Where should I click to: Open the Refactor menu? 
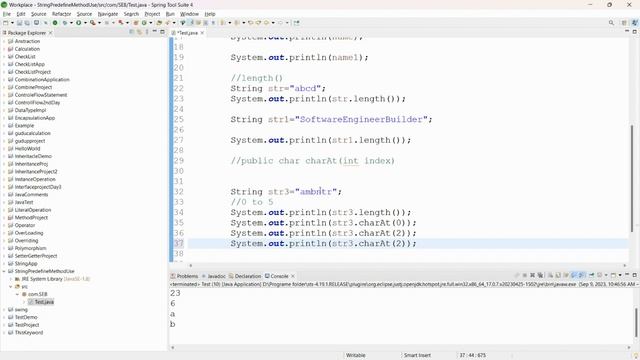(x=62, y=14)
